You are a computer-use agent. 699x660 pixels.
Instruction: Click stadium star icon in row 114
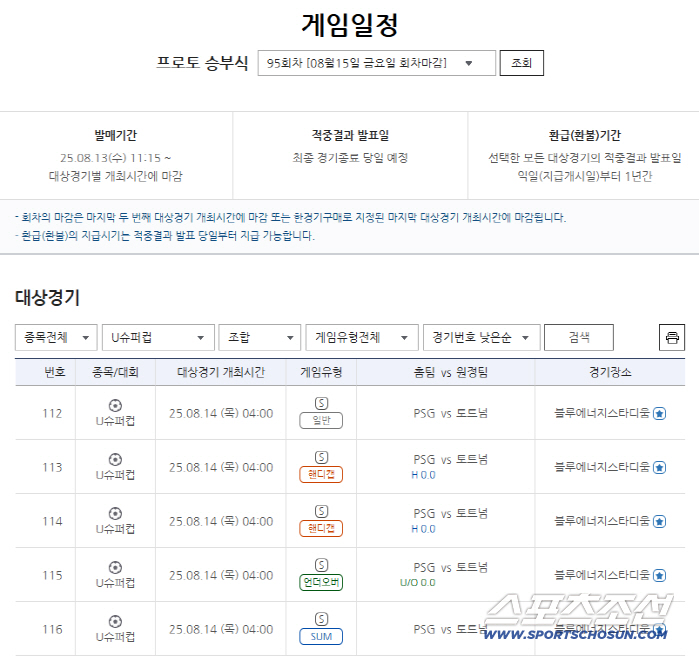tap(659, 522)
